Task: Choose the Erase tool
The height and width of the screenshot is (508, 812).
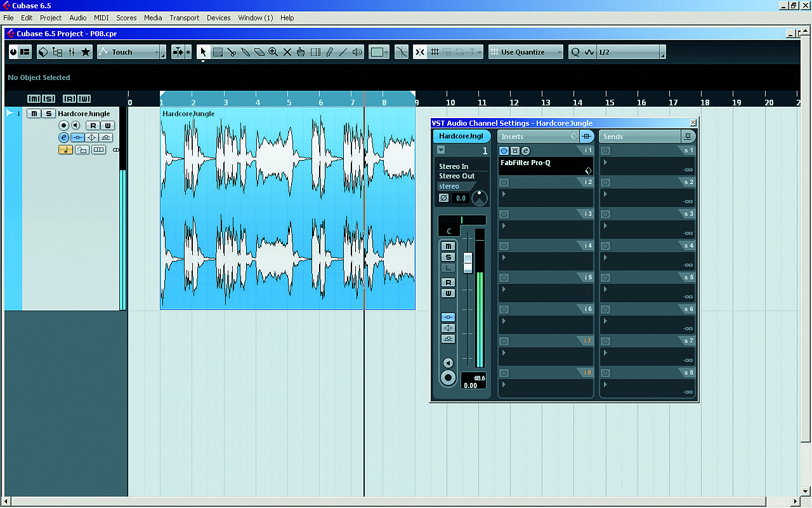Action: coord(259,52)
